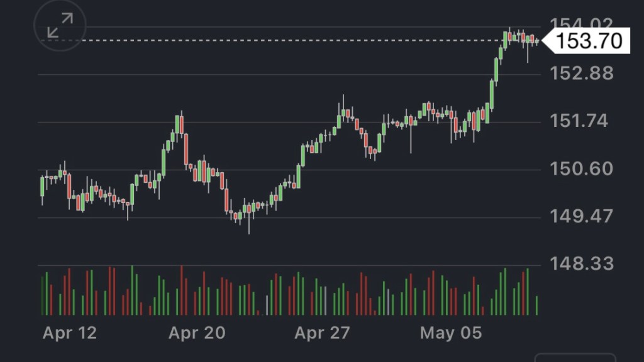
Task: Click the 152.88 price axis label
Action: [581, 74]
